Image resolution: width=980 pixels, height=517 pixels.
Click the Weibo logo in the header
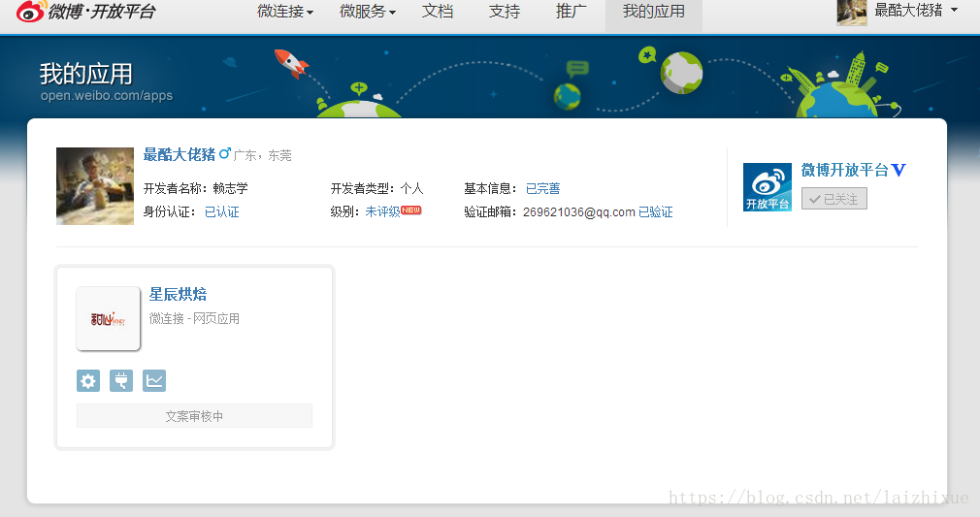point(30,12)
